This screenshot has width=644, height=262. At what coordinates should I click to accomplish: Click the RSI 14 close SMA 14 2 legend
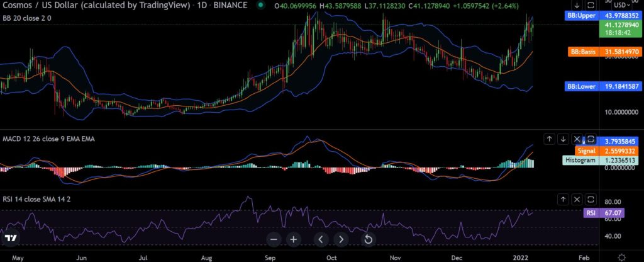click(x=37, y=200)
